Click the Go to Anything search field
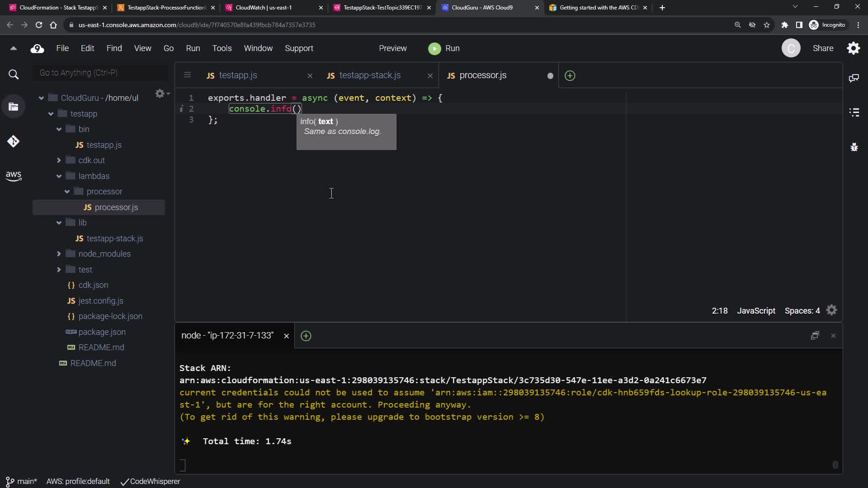Viewport: 868px width, 488px height. 100,73
